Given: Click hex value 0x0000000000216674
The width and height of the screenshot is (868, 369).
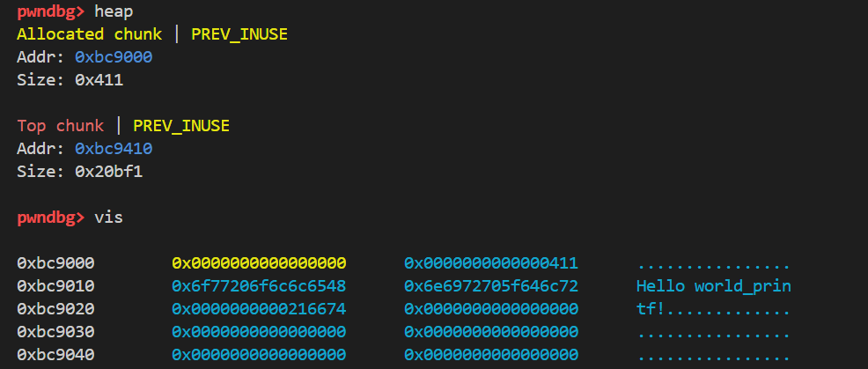Looking at the screenshot, I should (x=259, y=308).
